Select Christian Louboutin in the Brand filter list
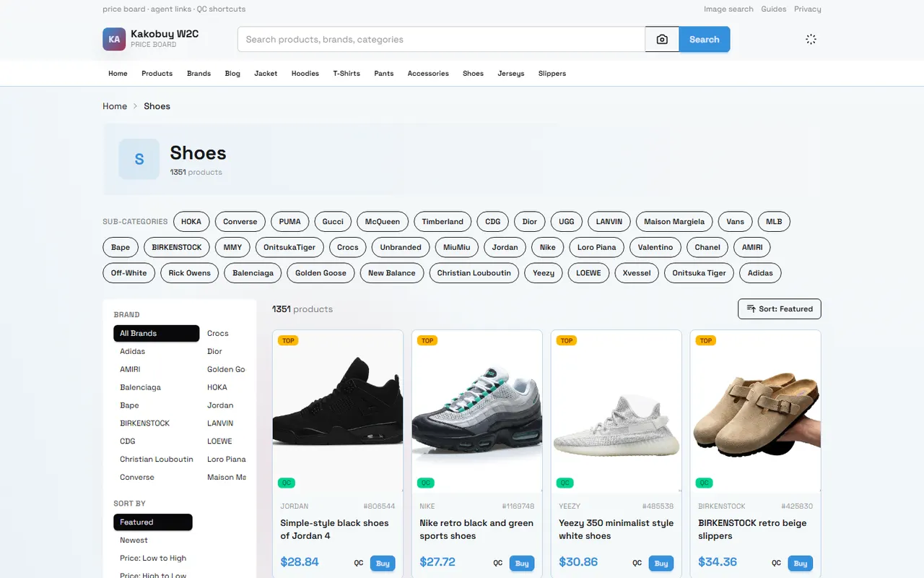This screenshot has width=924, height=578. [x=157, y=460]
